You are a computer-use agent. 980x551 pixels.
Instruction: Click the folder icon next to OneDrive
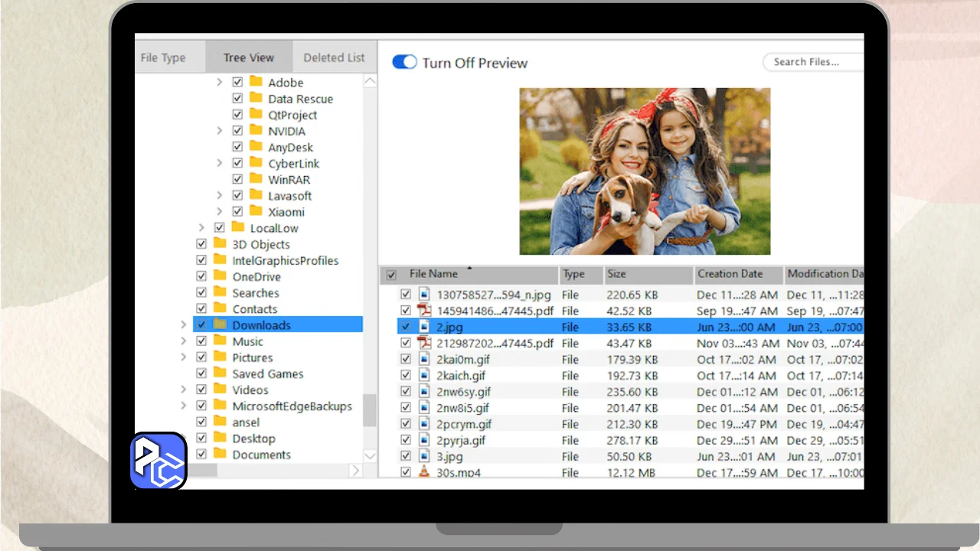pos(220,276)
